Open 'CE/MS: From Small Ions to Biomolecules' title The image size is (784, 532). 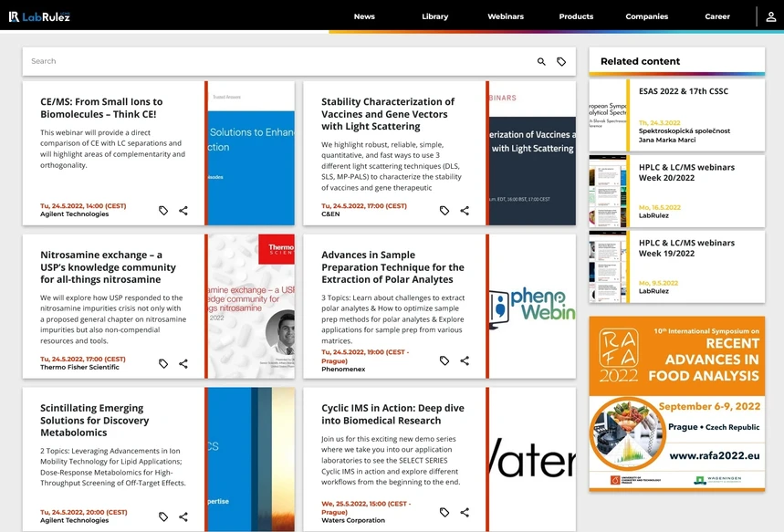(101, 108)
